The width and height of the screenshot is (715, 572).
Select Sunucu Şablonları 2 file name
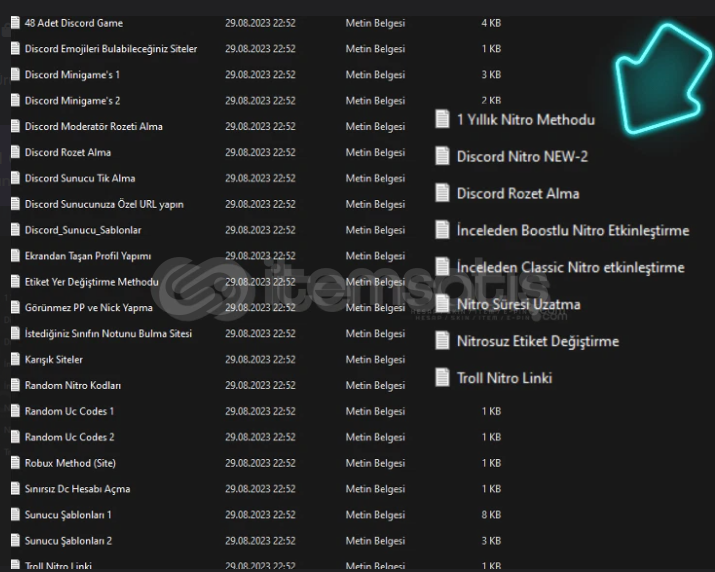(68, 541)
